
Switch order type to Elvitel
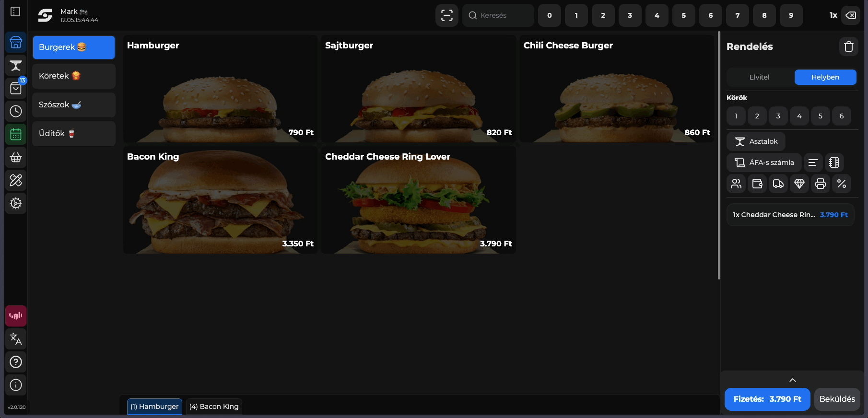click(759, 77)
